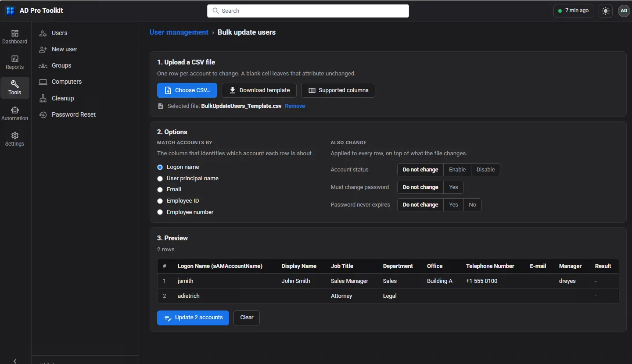This screenshot has width=632, height=364.
Task: Click the Update 2 accounts button
Action: tap(193, 318)
